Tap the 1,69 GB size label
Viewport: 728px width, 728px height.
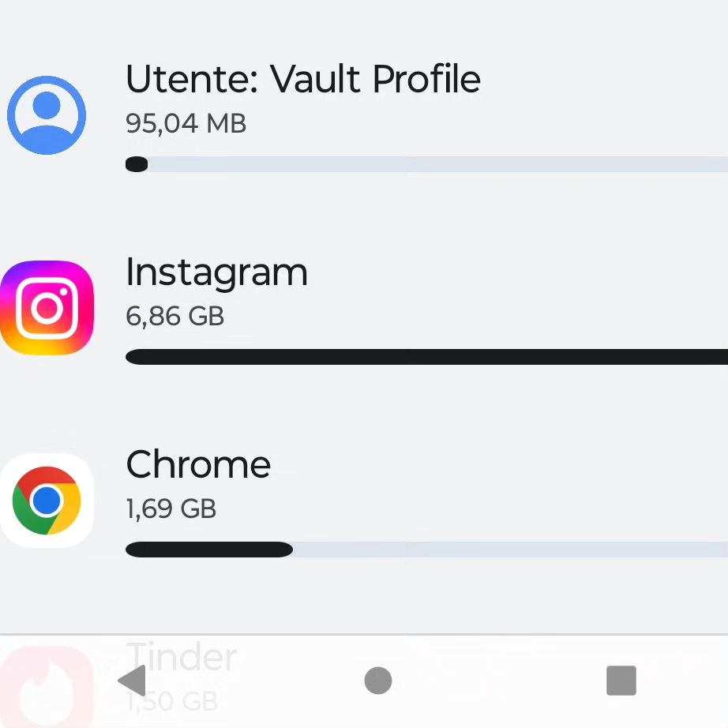171,508
